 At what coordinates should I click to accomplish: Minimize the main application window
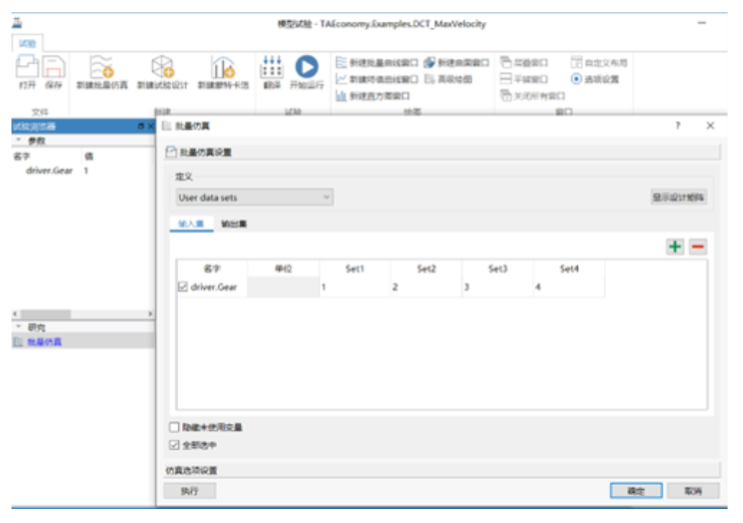click(702, 23)
